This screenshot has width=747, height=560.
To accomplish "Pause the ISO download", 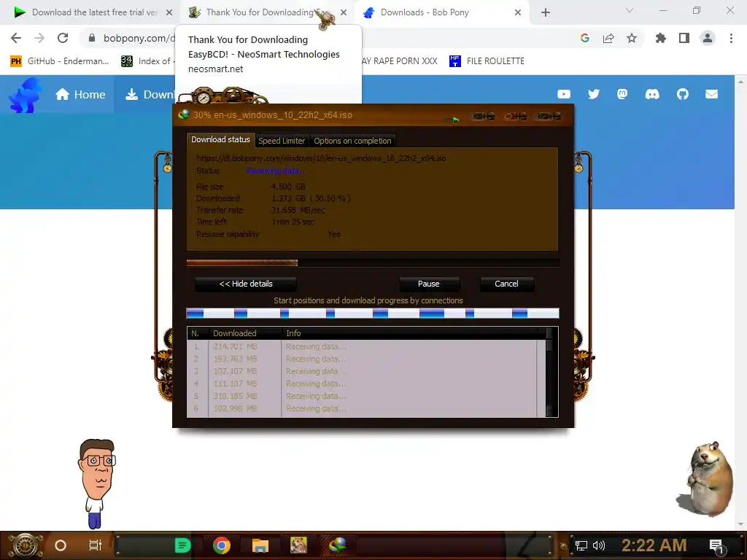I will click(429, 284).
